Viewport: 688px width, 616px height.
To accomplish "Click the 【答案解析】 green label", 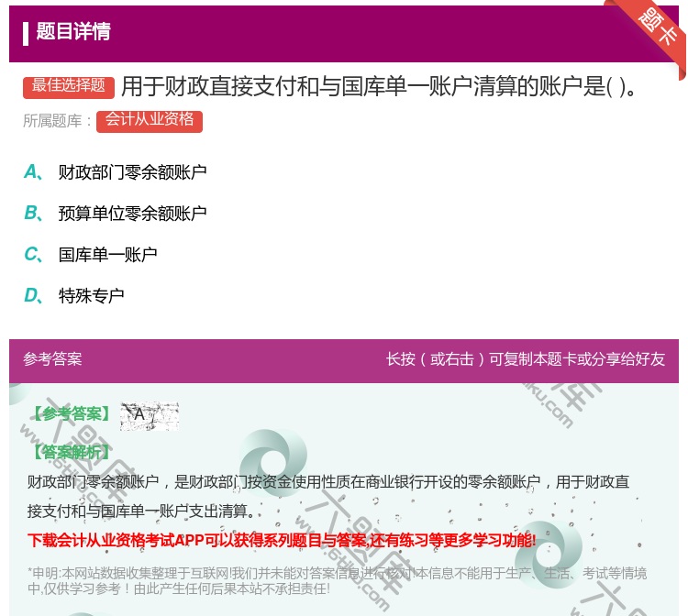I will coord(71,452).
